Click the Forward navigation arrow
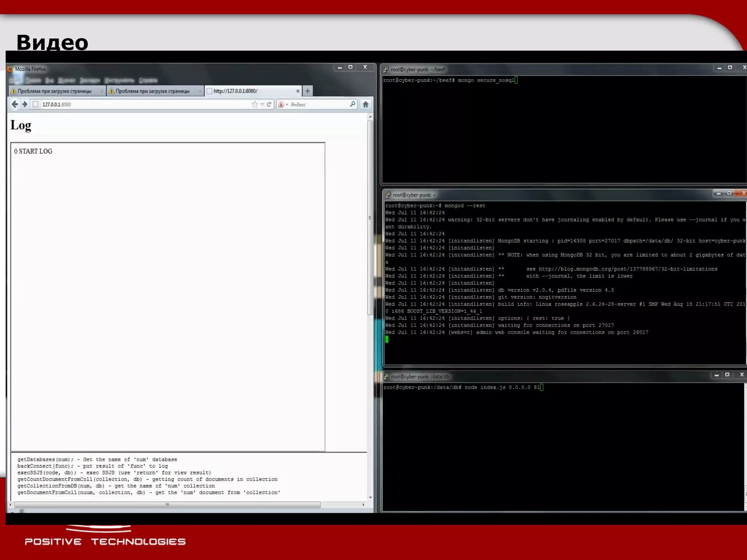 (x=25, y=104)
